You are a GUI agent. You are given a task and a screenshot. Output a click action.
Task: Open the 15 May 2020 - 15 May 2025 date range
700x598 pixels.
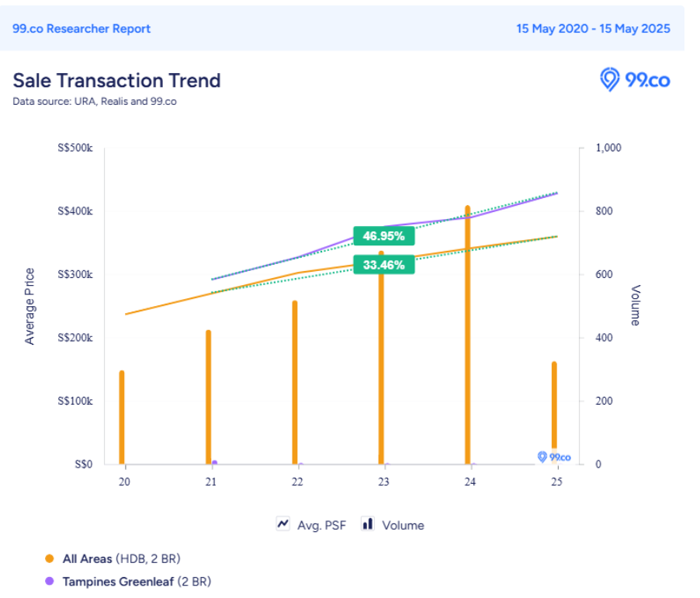593,29
